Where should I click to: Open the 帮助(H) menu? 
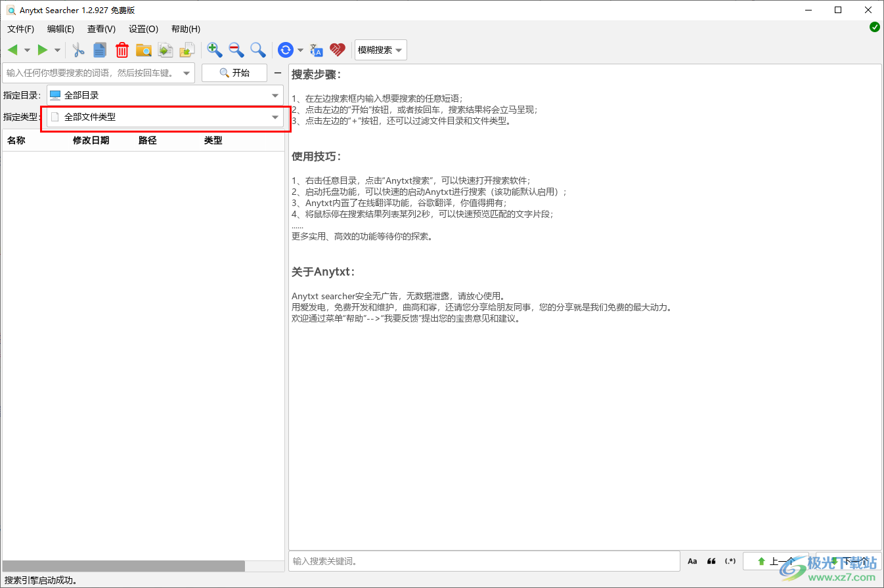[186, 29]
